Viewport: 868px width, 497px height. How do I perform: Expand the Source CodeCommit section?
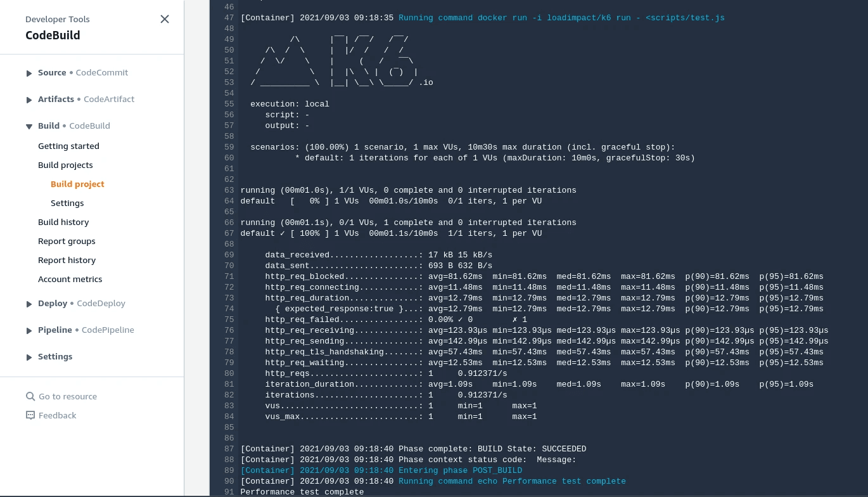pyautogui.click(x=29, y=73)
